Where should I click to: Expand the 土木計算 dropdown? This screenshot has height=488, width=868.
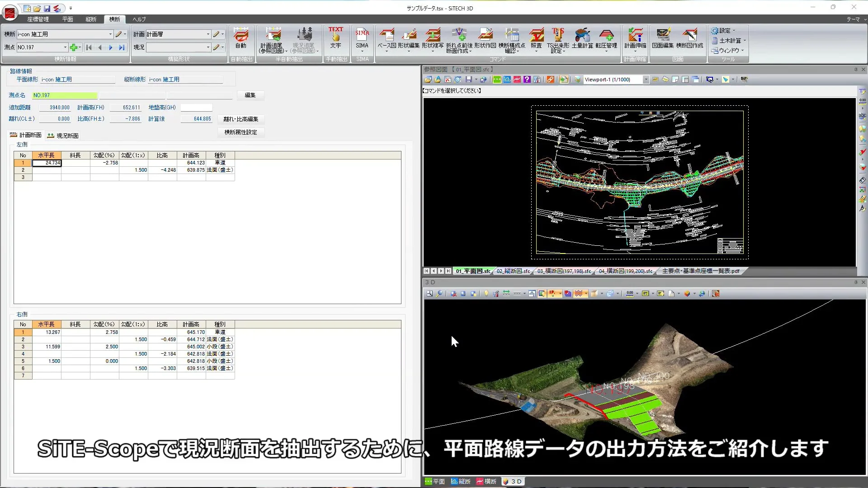click(729, 41)
